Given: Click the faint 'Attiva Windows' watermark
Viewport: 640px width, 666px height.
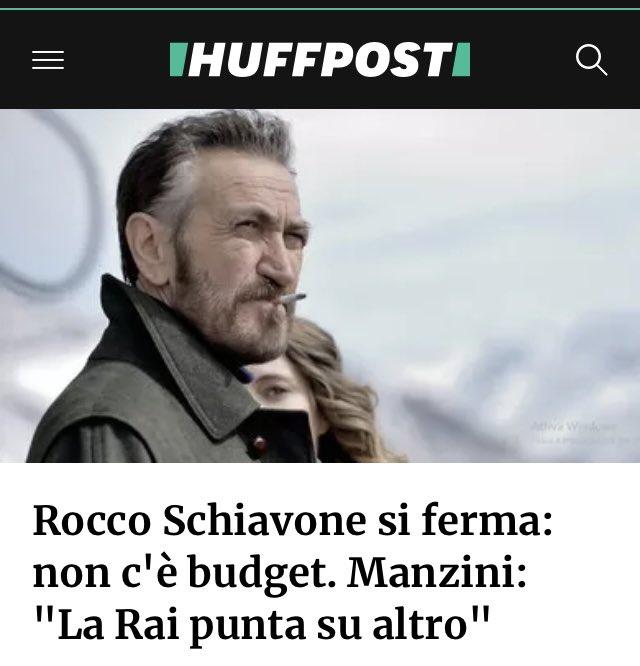Looking at the screenshot, I should [x=573, y=426].
